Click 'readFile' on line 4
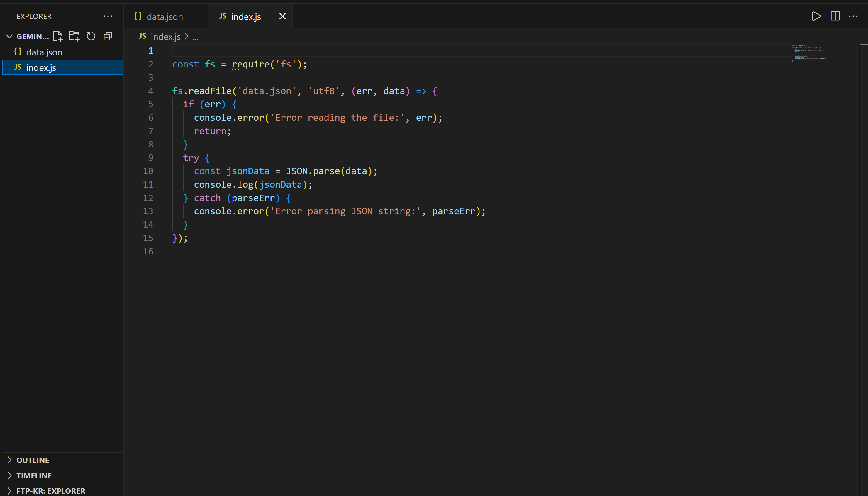Viewport: 868px width, 496px height. 210,91
